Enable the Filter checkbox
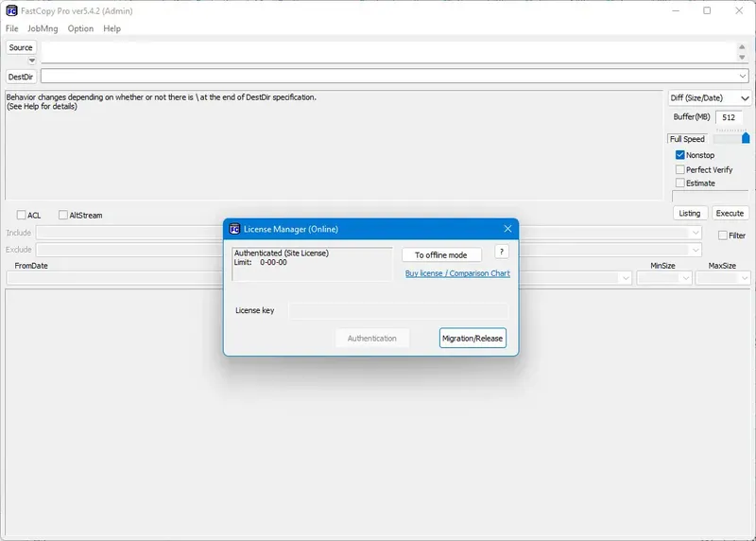This screenshot has width=756, height=541. tap(722, 236)
